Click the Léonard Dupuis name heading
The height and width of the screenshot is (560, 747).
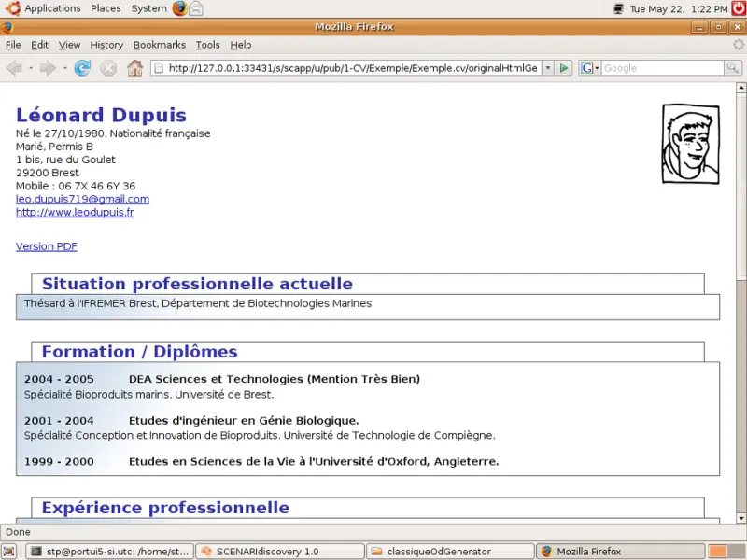101,115
